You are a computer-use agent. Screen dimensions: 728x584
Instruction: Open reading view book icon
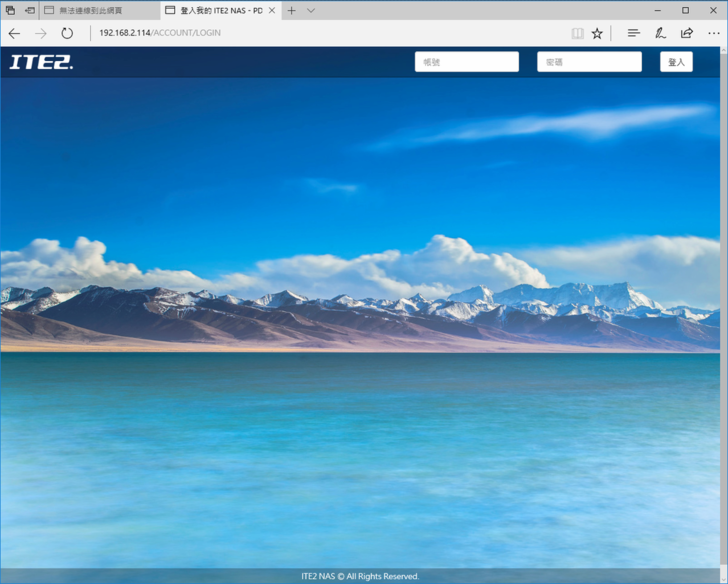click(x=577, y=33)
